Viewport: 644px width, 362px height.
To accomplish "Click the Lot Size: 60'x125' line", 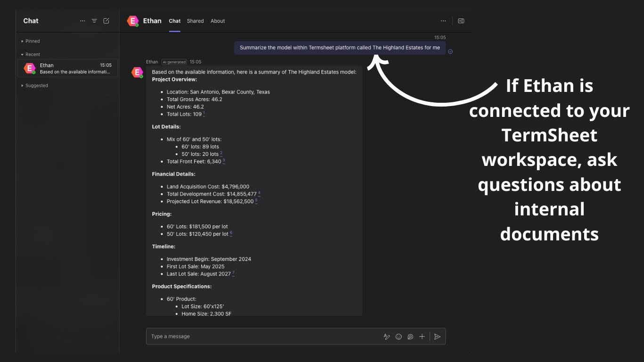I will [203, 306].
